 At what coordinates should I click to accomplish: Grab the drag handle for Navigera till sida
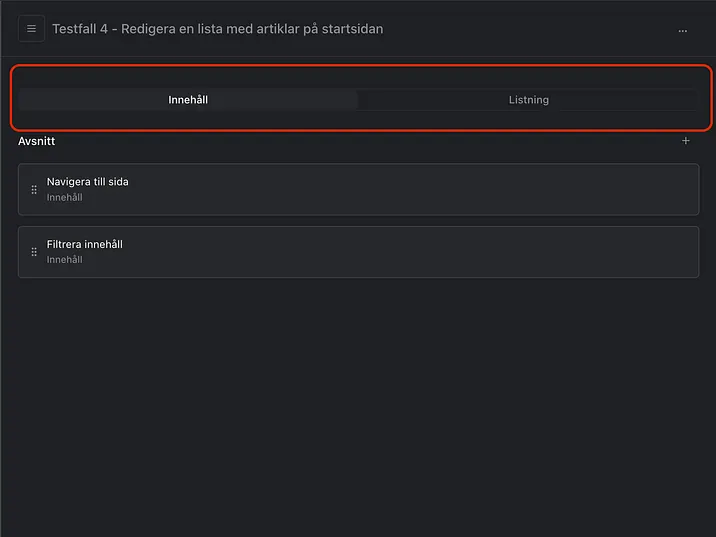coord(34,189)
